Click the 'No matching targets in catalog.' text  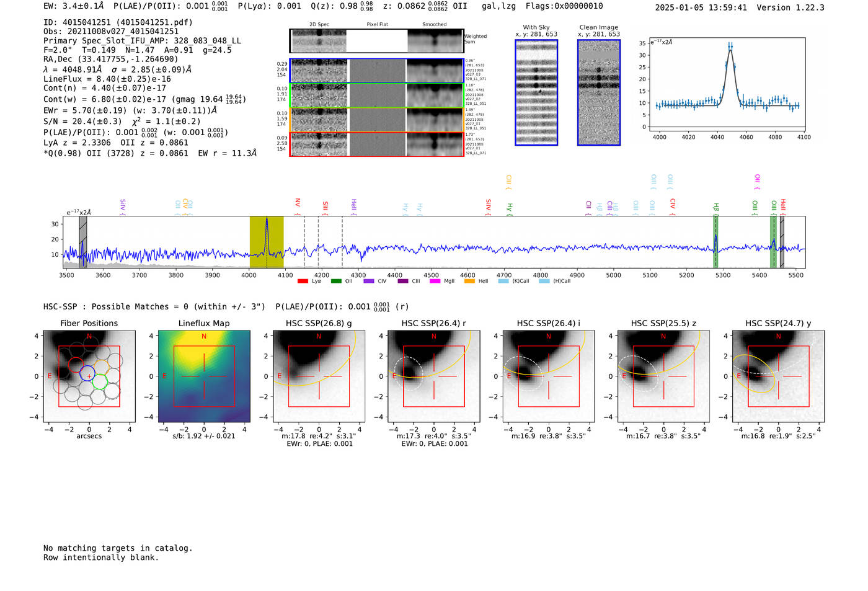point(118,548)
